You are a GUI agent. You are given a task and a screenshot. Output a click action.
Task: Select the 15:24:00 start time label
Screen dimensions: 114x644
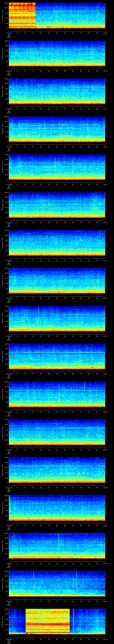coord(9,412)
